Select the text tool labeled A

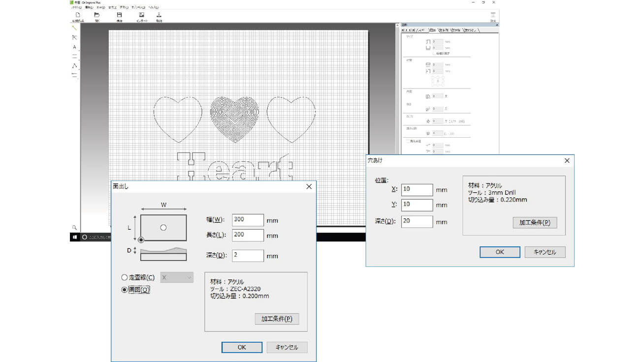[75, 47]
